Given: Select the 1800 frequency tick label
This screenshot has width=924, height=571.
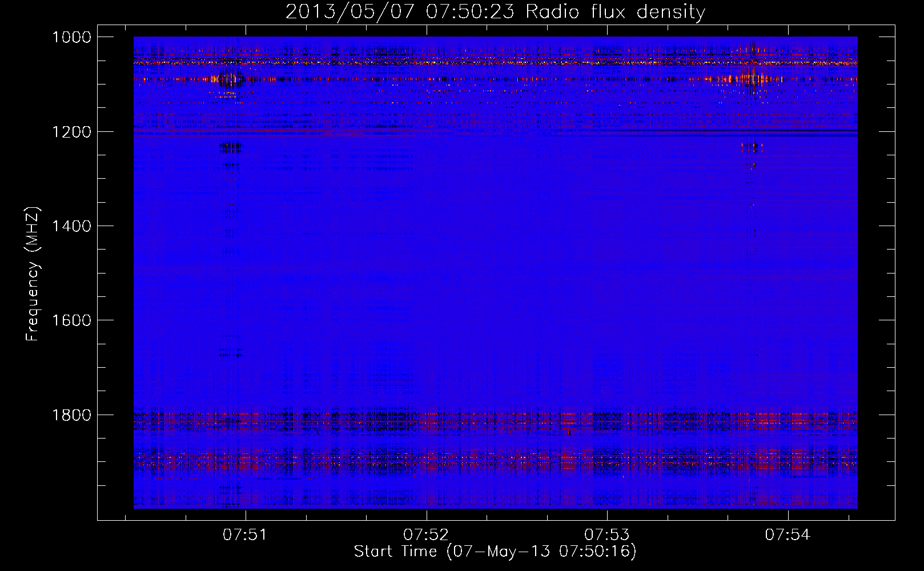Looking at the screenshot, I should pyautogui.click(x=72, y=415).
